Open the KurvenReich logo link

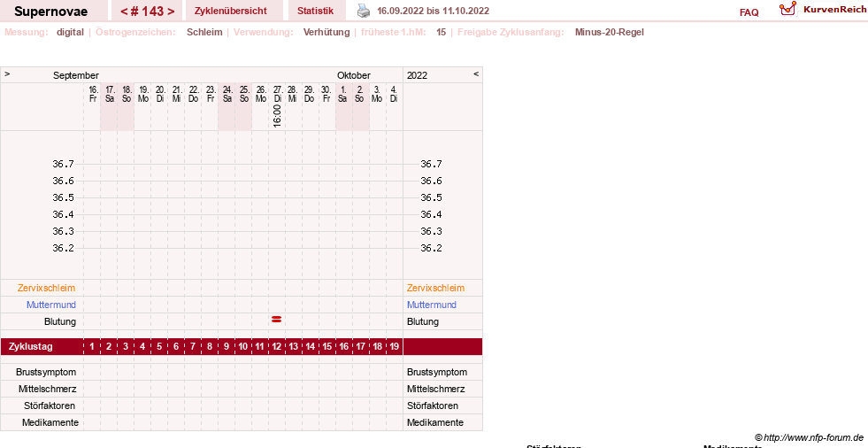(823, 9)
